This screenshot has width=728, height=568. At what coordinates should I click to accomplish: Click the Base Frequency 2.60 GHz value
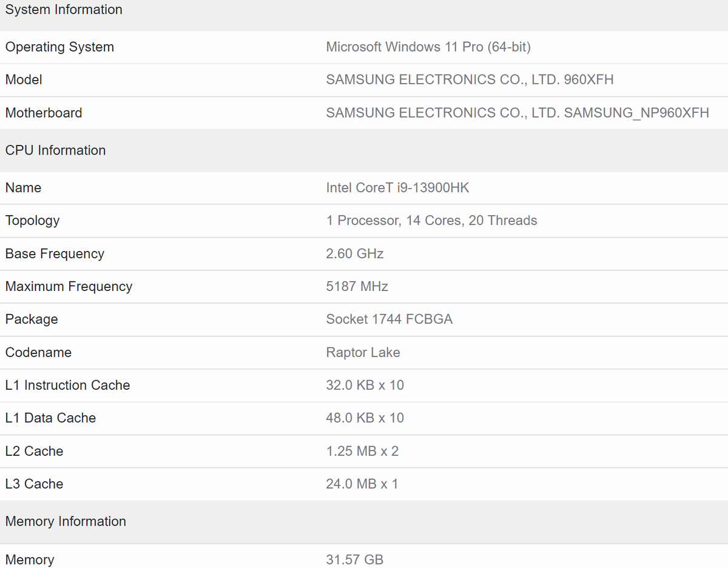pos(355,254)
